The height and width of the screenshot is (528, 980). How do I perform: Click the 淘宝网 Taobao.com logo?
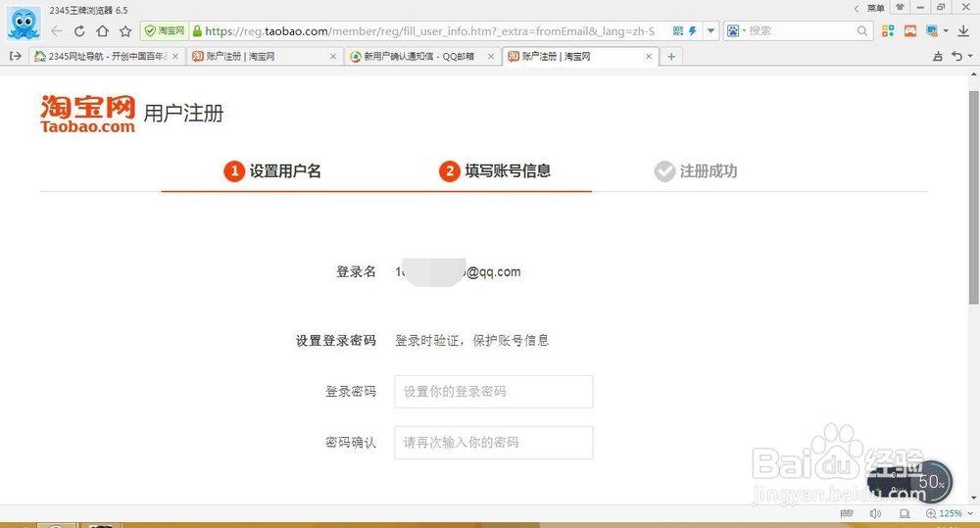87,114
